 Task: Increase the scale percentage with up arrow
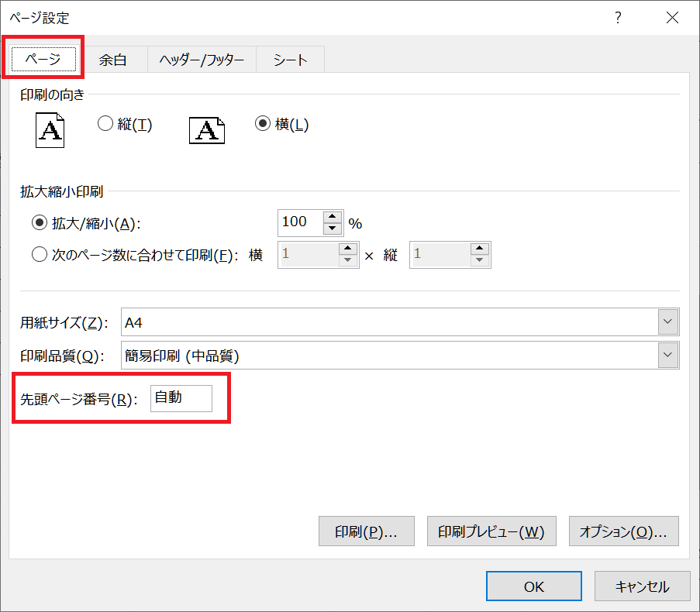click(333, 217)
